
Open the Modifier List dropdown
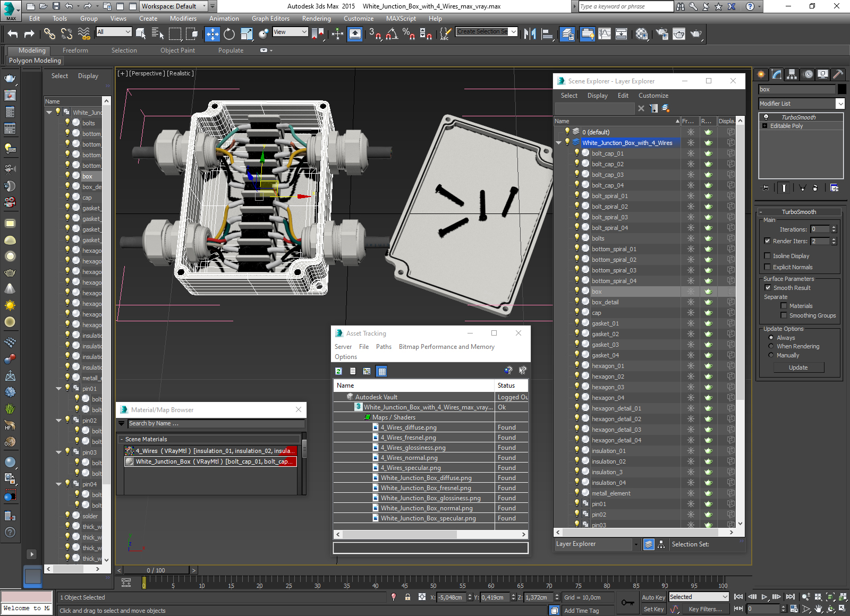coord(840,104)
